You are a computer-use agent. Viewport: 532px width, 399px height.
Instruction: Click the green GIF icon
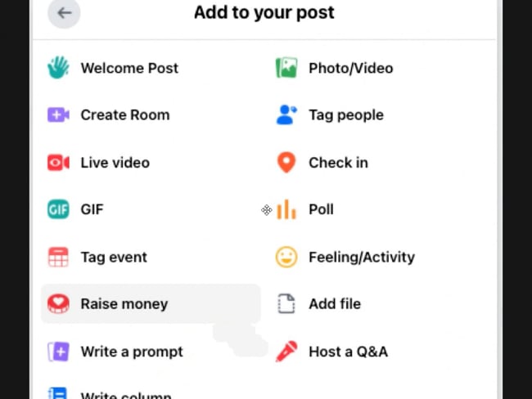pos(58,209)
